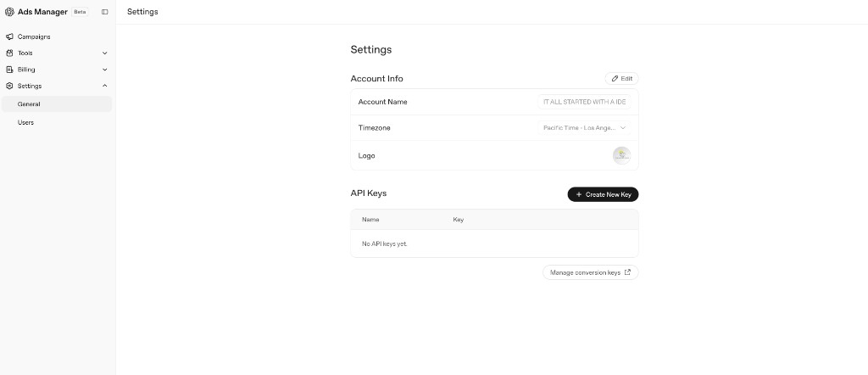
Task: Click the Account Name input field
Action: coord(584,102)
